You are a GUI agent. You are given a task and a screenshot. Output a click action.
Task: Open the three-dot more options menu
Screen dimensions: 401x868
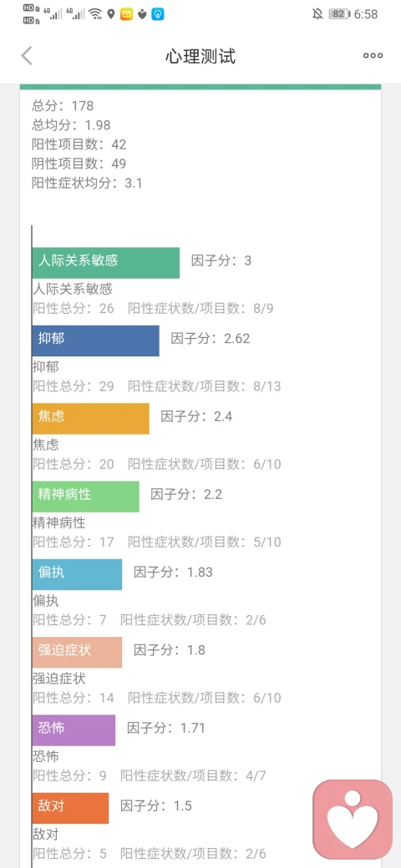tap(373, 55)
